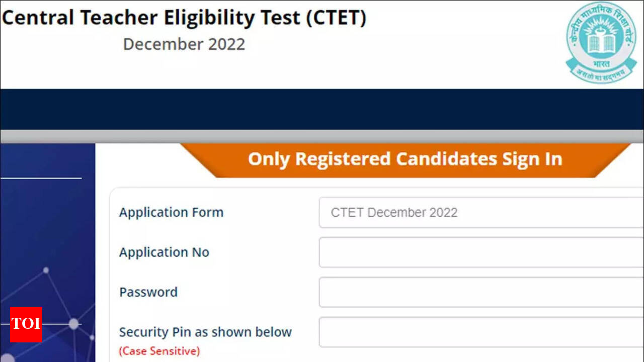This screenshot has height=362, width=644.
Task: Click the Application Form label
Action: 171,212
